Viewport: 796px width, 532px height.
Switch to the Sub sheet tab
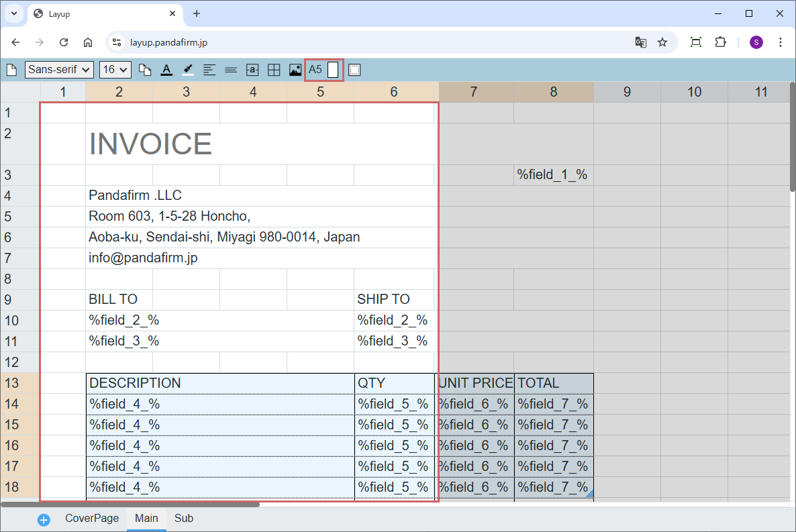[x=183, y=519]
